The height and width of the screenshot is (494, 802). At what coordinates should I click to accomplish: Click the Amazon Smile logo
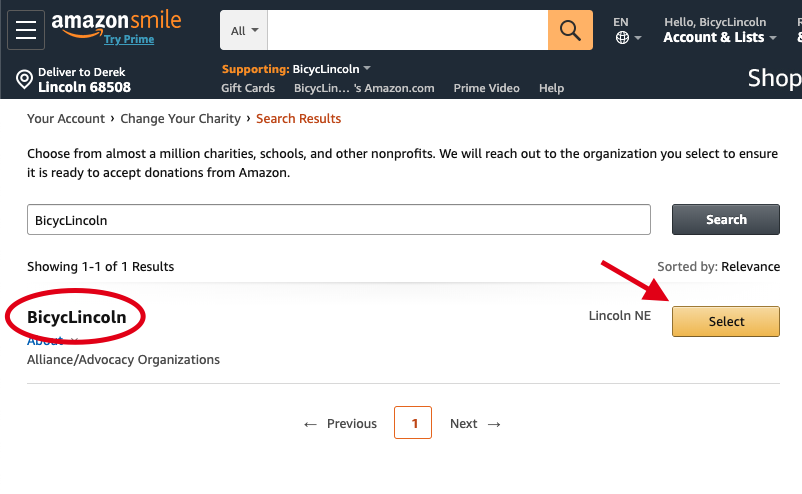(x=116, y=24)
